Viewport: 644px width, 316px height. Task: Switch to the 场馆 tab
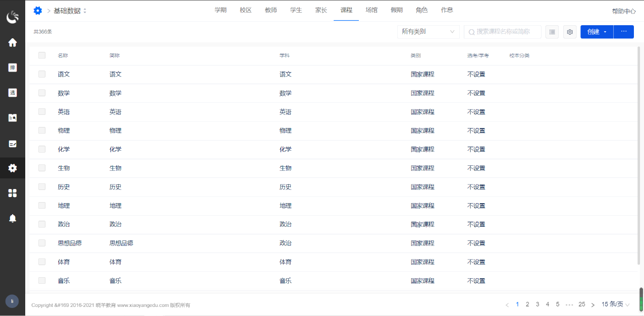[371, 10]
